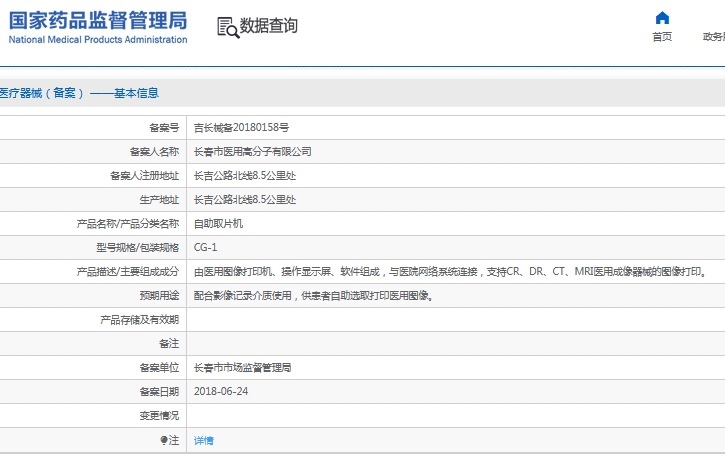
Task: Click the product description starting 由医用图像打印机
Action: point(450,272)
